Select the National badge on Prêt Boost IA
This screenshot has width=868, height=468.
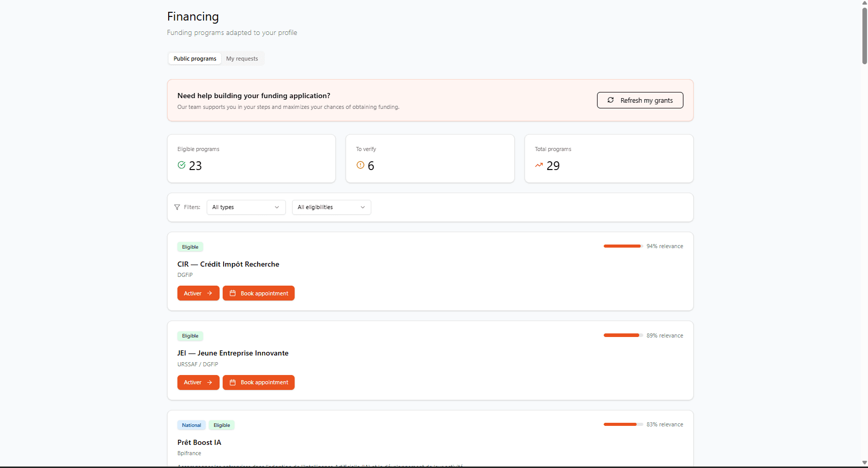pyautogui.click(x=191, y=425)
